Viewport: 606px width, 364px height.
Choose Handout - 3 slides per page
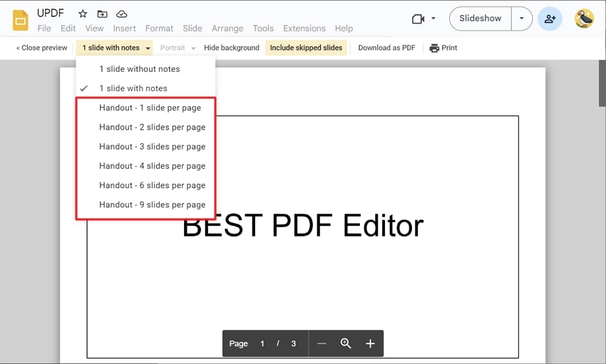tap(145, 147)
